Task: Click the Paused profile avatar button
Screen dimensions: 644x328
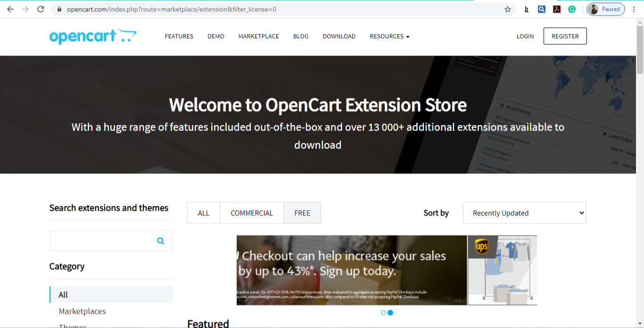Action: 606,9
